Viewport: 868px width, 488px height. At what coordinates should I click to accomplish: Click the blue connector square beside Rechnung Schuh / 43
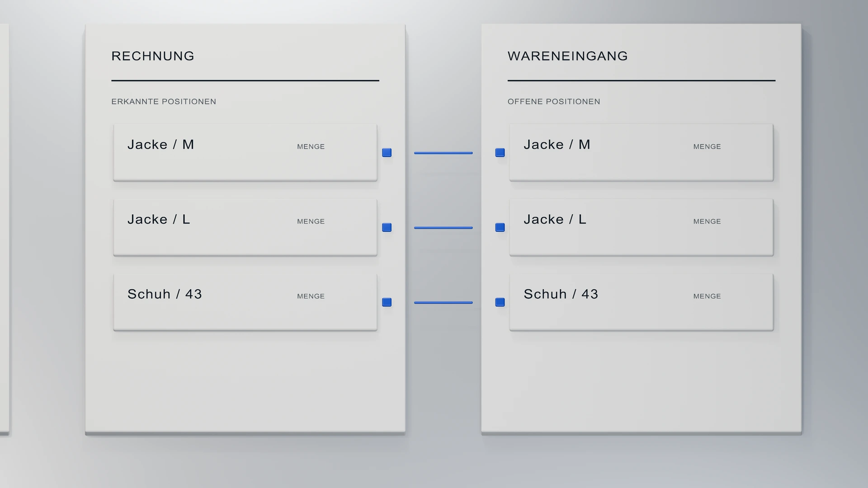click(x=387, y=302)
